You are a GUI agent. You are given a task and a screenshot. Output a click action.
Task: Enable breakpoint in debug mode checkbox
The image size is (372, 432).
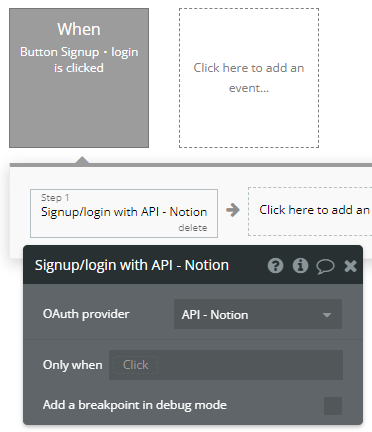333,406
